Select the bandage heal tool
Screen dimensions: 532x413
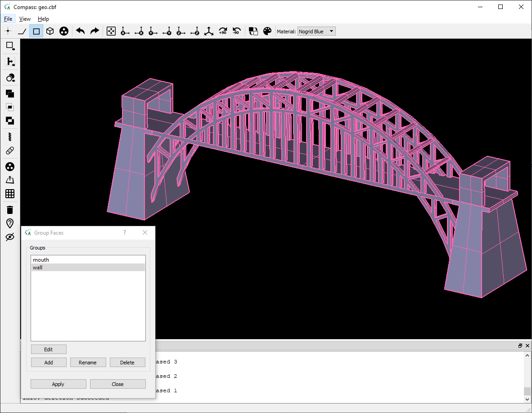click(x=10, y=151)
